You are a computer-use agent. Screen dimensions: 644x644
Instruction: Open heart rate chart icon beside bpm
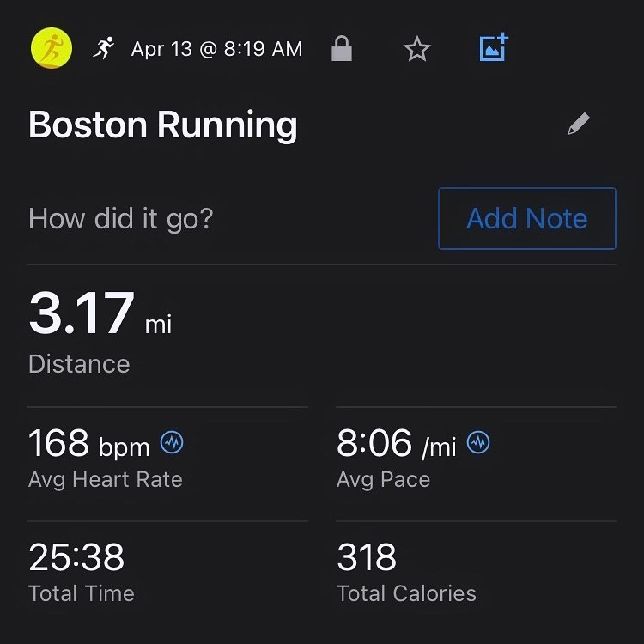pyautogui.click(x=172, y=443)
